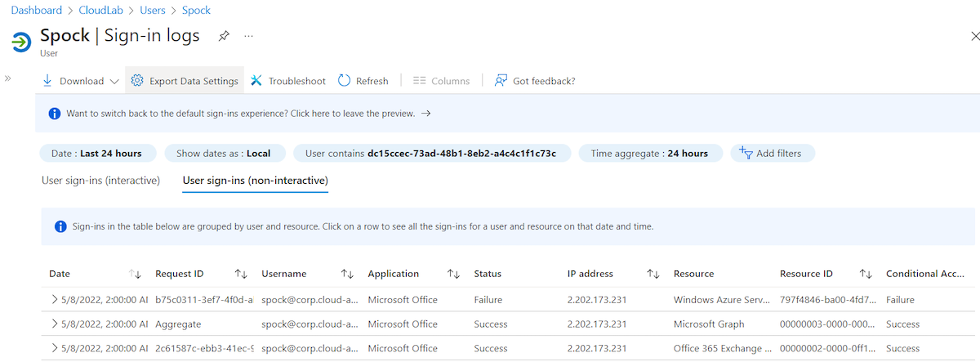Screen dimensions: 980x362
Task: Click the Columns button
Action: (x=441, y=81)
